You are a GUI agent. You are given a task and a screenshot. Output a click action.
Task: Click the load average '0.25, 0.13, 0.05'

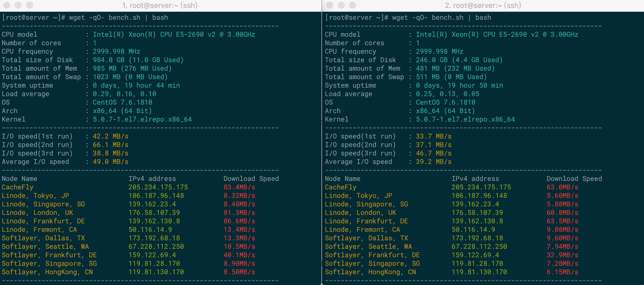(x=448, y=94)
